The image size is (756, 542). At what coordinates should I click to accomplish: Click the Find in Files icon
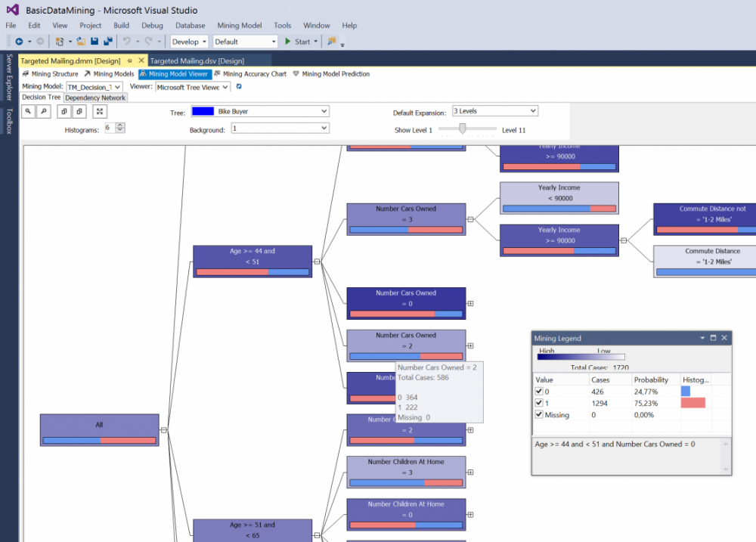click(331, 42)
